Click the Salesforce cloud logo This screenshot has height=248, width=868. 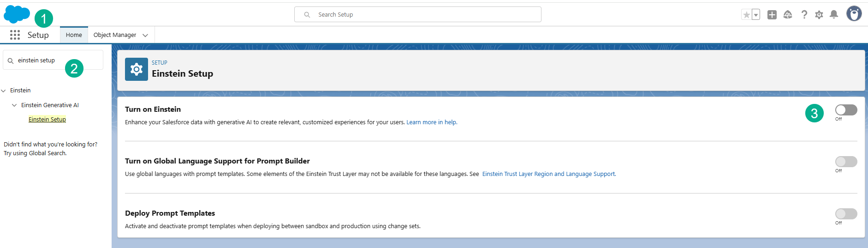click(x=17, y=14)
